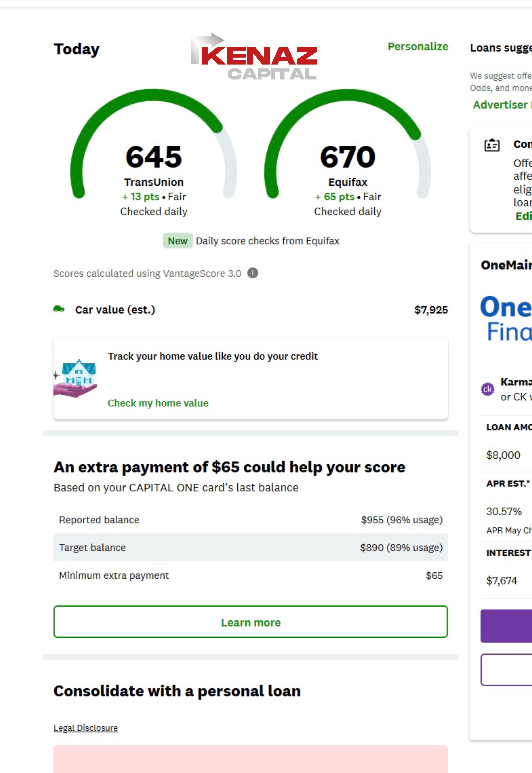Screen dimensions: 532x773
Task: Open the Legal Disclosure link
Action: [86, 728]
